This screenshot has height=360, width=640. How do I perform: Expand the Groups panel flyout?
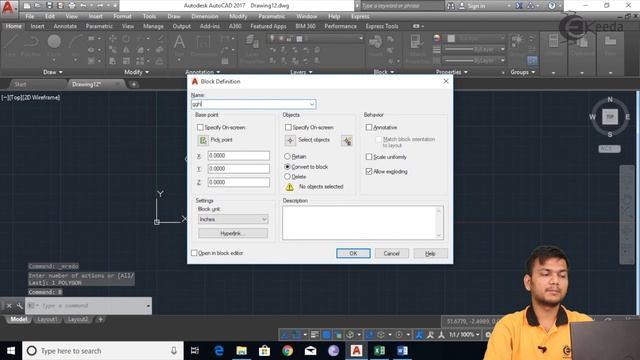(x=523, y=72)
